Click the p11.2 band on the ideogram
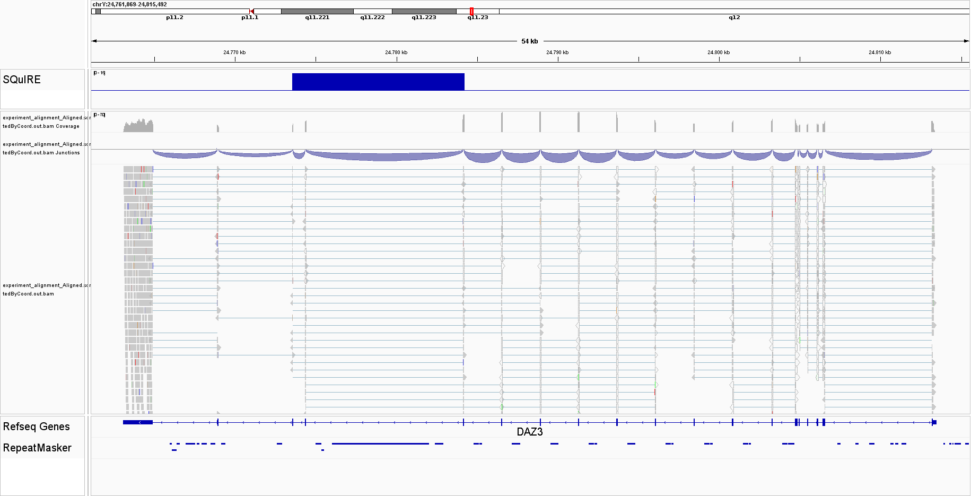 click(x=174, y=11)
